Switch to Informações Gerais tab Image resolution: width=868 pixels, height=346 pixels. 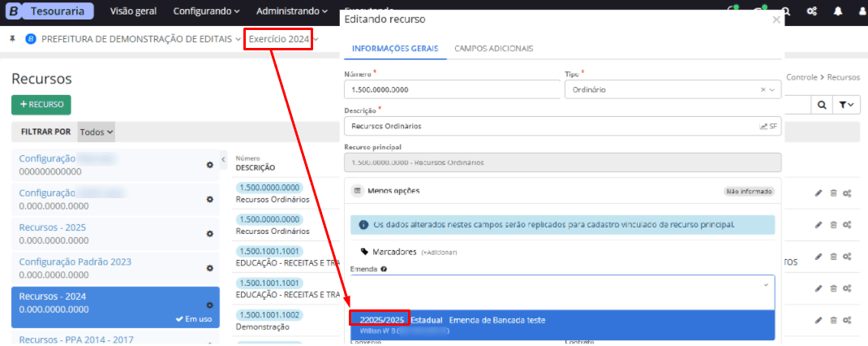coord(395,48)
